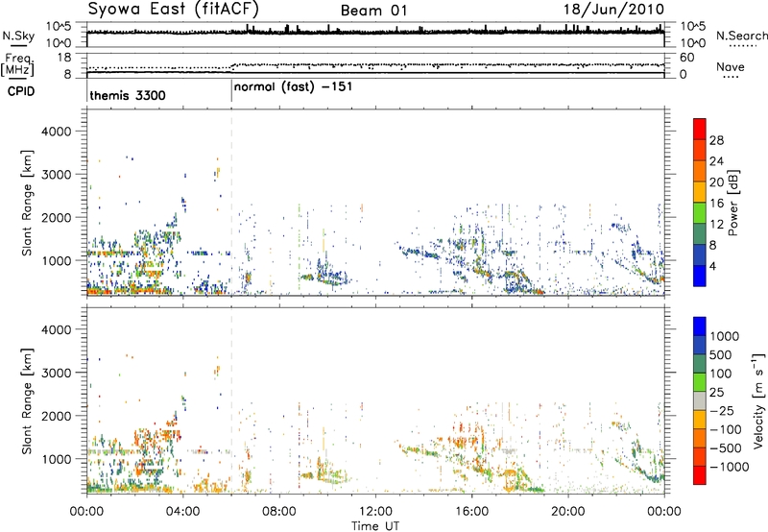Click the '4000' tick of the power panel

tap(56, 132)
